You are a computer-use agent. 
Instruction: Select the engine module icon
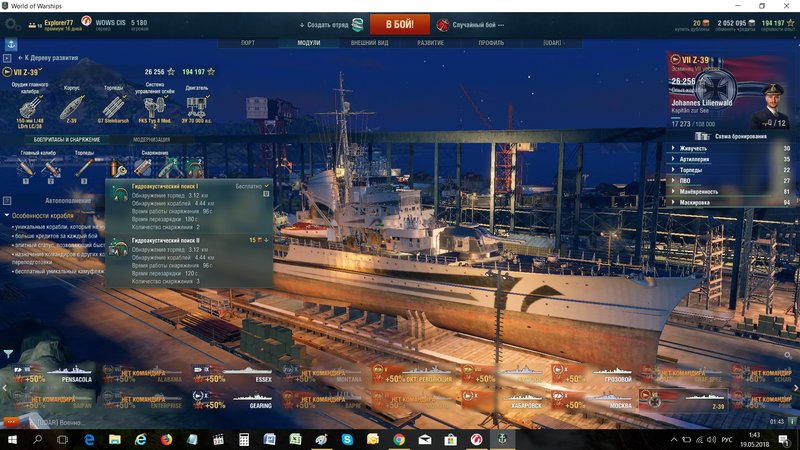196,102
